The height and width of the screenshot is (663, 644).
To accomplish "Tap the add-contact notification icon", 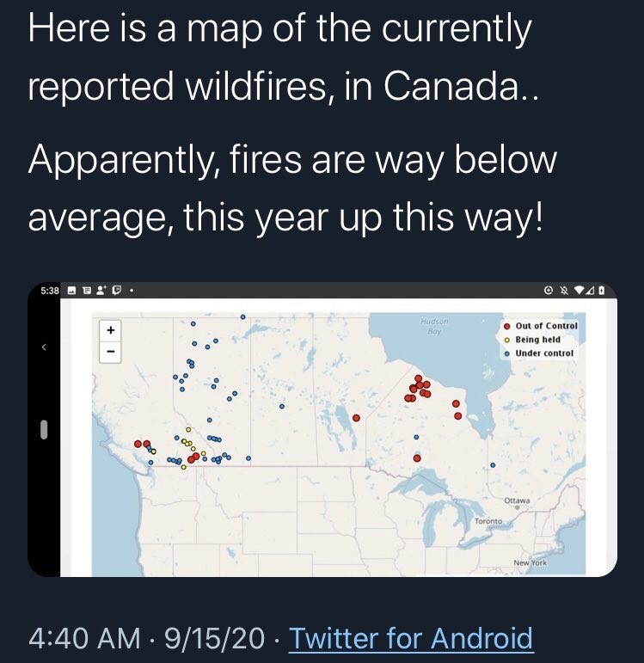I will [101, 291].
